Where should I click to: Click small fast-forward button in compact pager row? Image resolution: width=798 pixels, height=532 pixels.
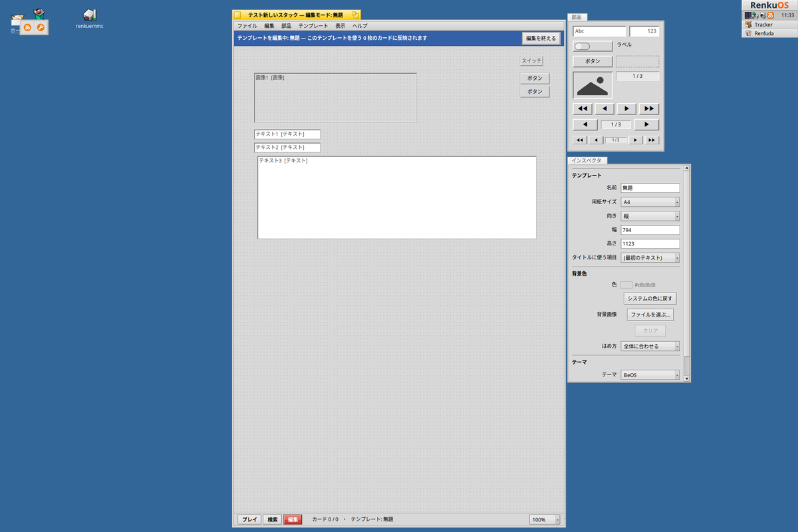[652, 140]
